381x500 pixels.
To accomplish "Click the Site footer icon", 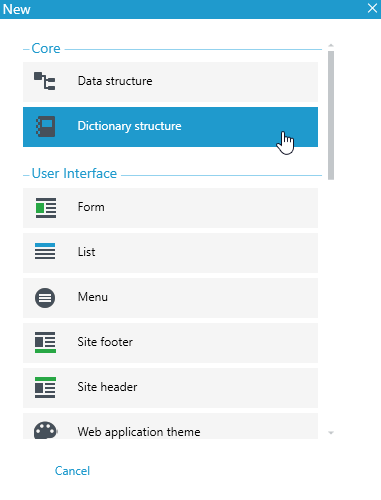I will coord(45,342).
